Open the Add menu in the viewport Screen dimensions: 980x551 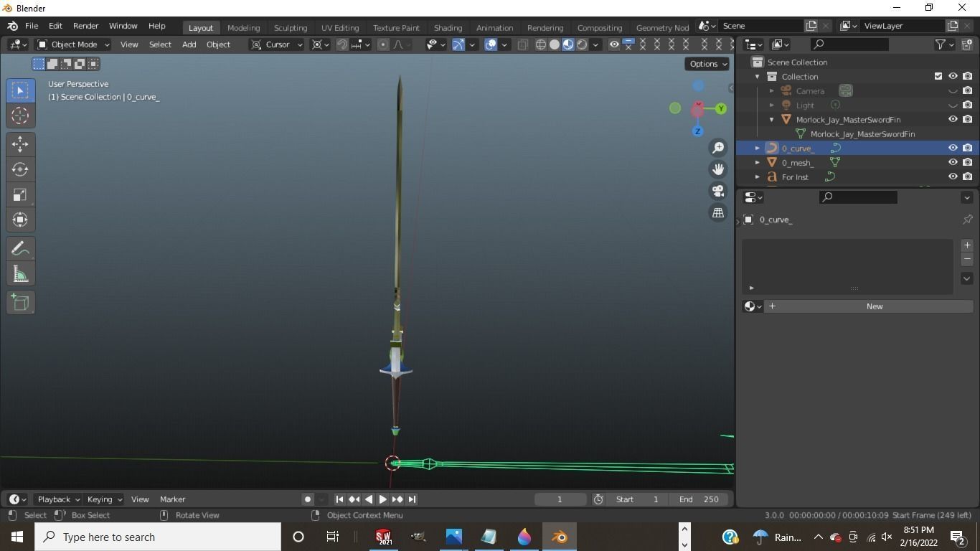[x=189, y=44]
